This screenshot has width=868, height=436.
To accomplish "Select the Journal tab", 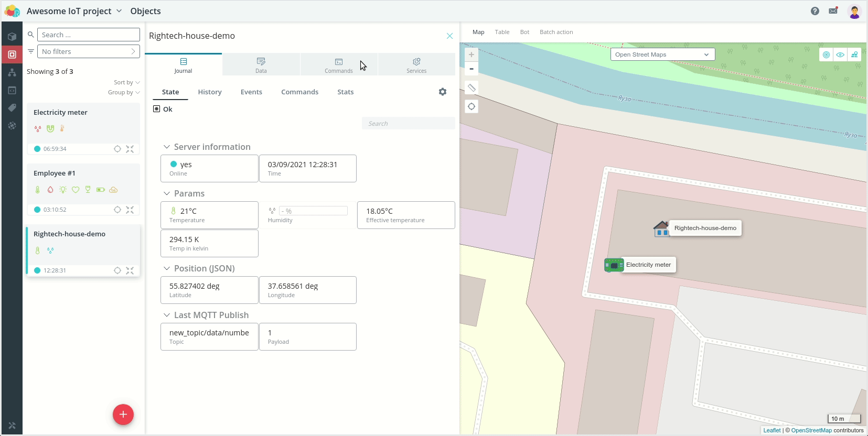I will pyautogui.click(x=183, y=65).
